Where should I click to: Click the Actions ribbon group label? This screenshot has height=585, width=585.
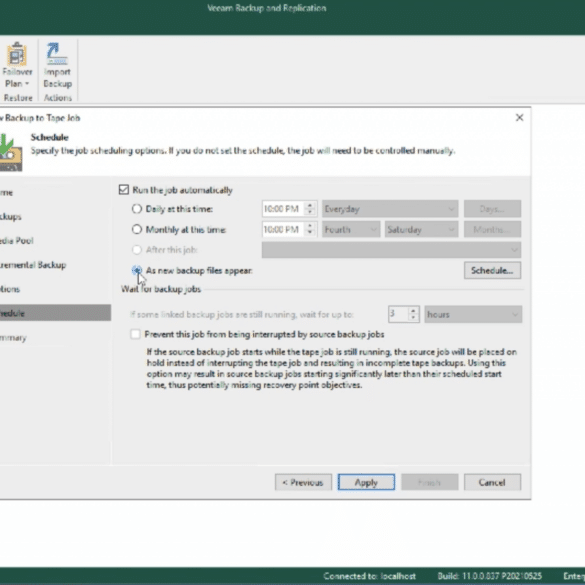click(57, 98)
